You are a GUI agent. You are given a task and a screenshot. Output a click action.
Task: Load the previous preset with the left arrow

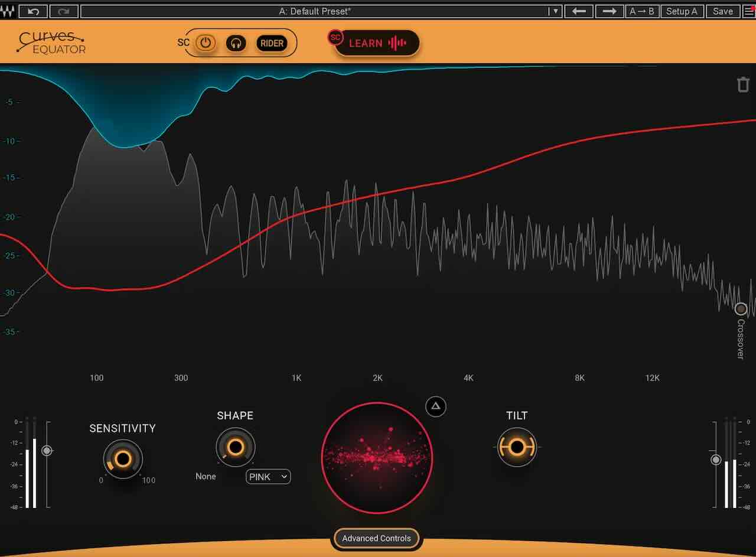579,11
